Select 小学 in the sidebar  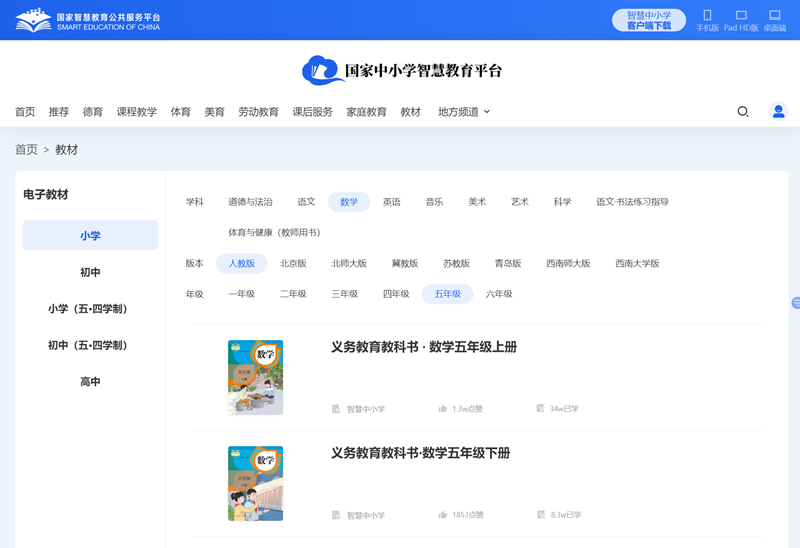[x=90, y=235]
